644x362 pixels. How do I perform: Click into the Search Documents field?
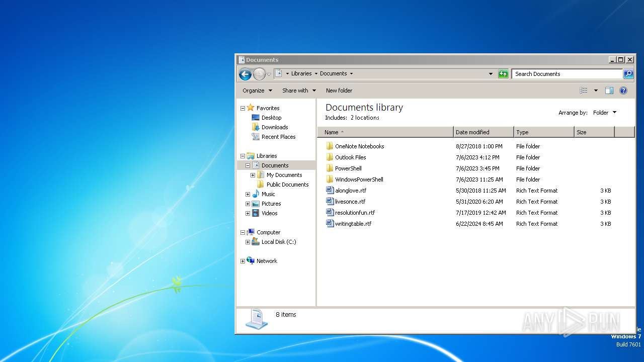[x=567, y=74]
